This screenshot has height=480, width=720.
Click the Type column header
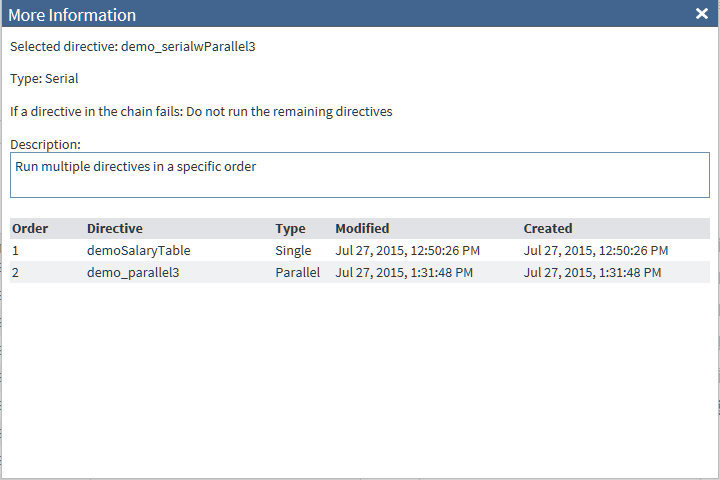(x=290, y=229)
